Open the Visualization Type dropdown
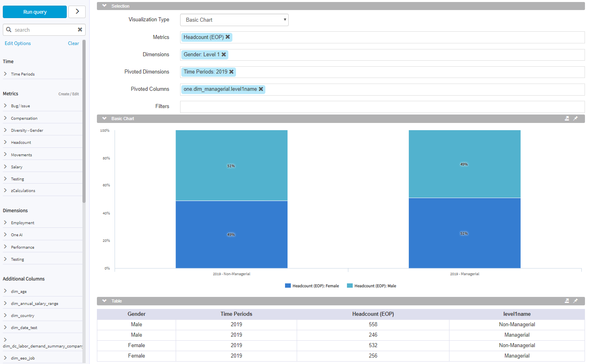Screen dimensions: 591x364 point(234,20)
